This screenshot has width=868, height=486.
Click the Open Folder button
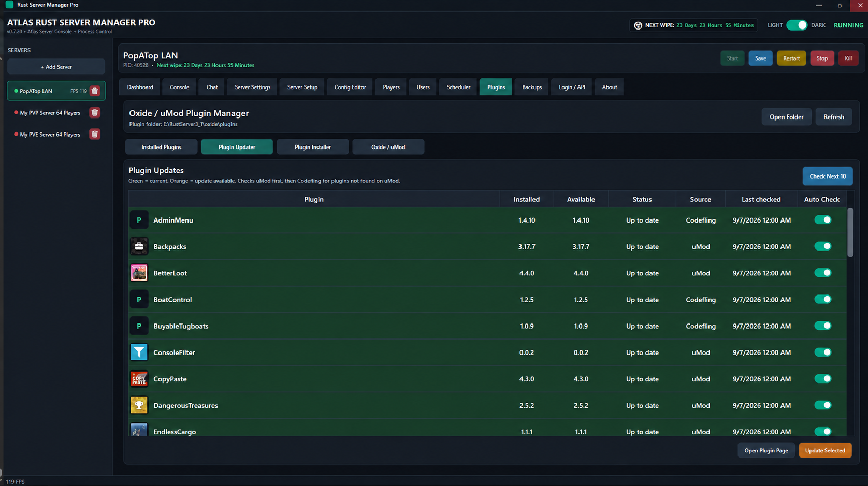786,117
